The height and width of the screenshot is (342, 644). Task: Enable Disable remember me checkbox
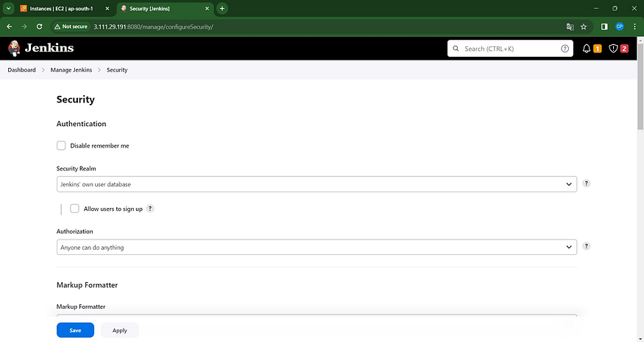click(x=61, y=146)
